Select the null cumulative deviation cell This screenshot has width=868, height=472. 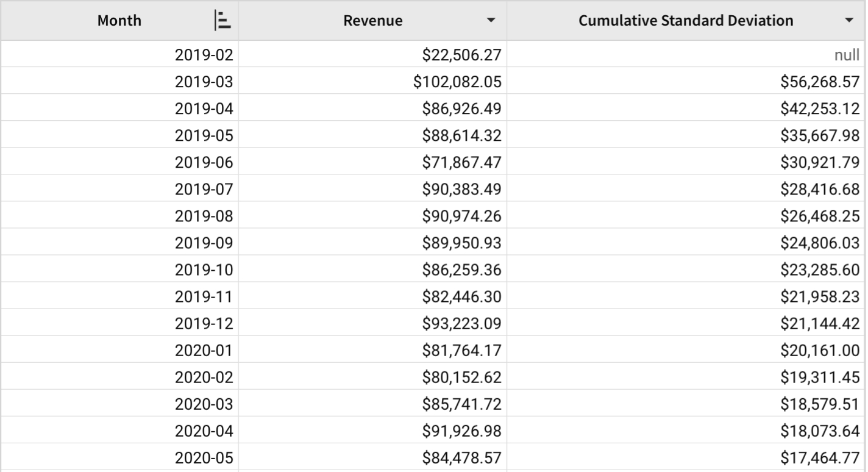[x=847, y=55]
